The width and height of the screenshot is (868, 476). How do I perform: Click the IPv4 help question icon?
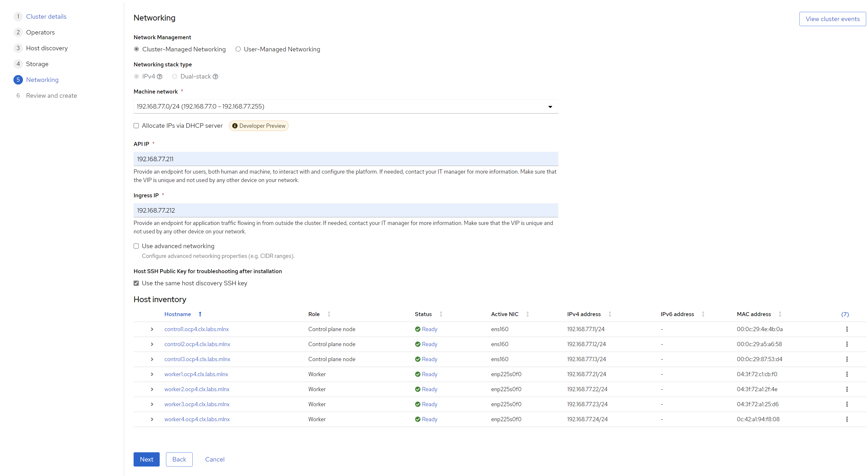[x=160, y=76]
